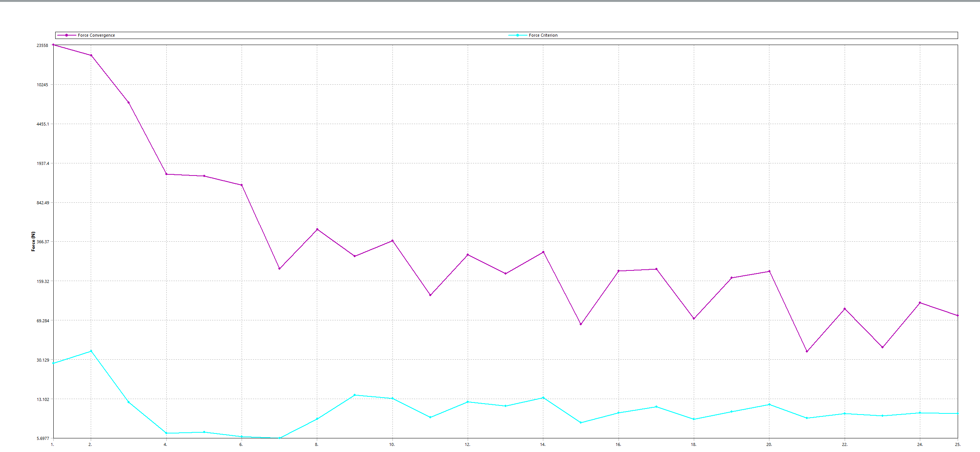Click Force Criterion data point at iteration 9

pos(355,395)
